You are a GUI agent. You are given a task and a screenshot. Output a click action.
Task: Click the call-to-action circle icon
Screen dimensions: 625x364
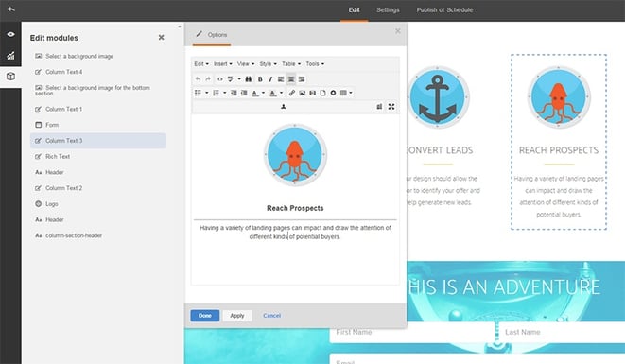click(x=333, y=93)
